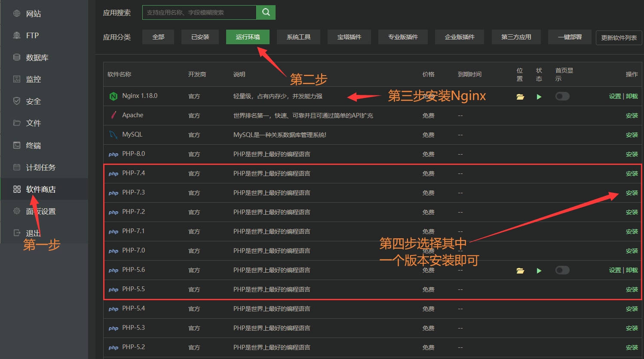Image resolution: width=644 pixels, height=359 pixels.
Task: Click the PHP-7.0 software name
Action: 133,250
